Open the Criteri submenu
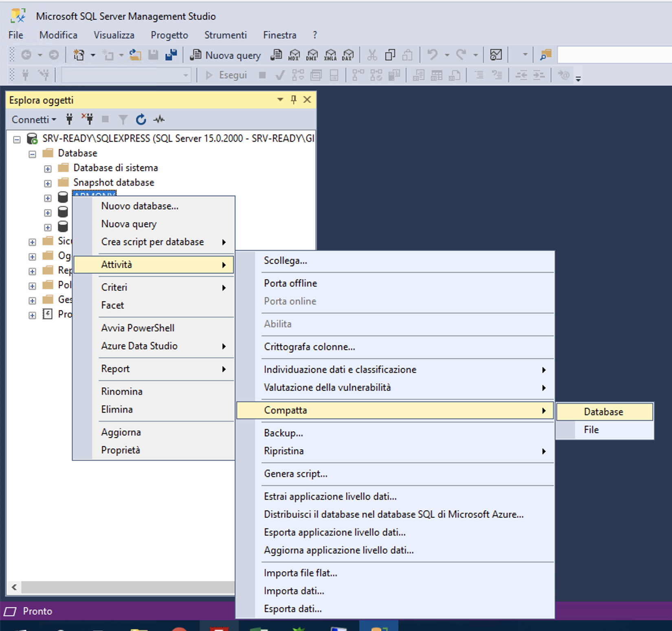 coord(154,287)
